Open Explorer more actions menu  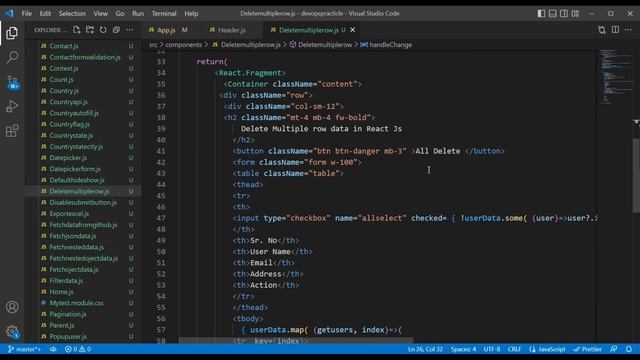click(129, 30)
